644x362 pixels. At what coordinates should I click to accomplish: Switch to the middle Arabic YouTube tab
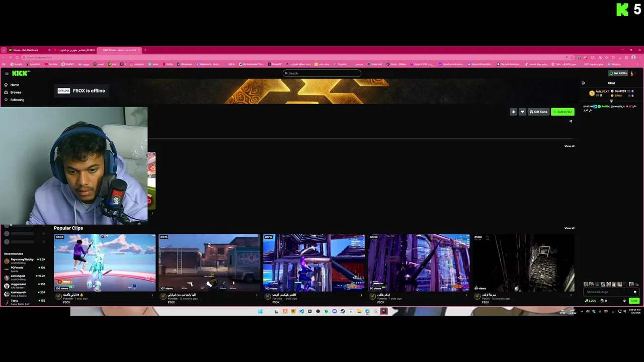(74, 50)
